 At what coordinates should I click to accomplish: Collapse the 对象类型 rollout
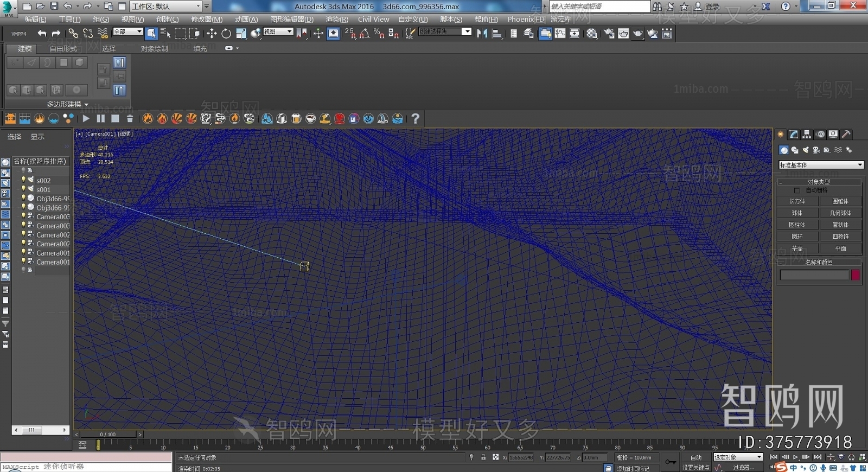point(819,182)
